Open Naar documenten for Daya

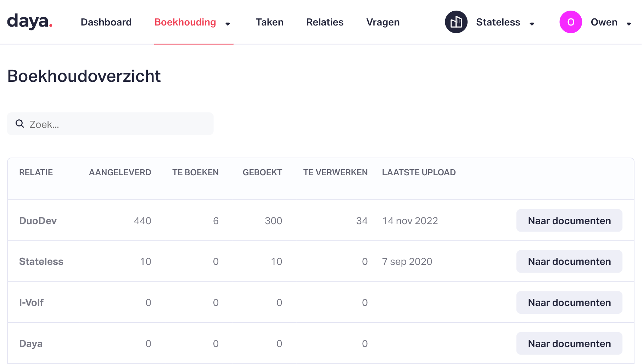569,343
